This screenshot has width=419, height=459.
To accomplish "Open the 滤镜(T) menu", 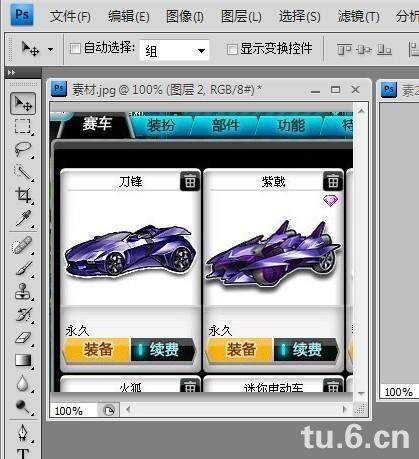I will pyautogui.click(x=359, y=16).
